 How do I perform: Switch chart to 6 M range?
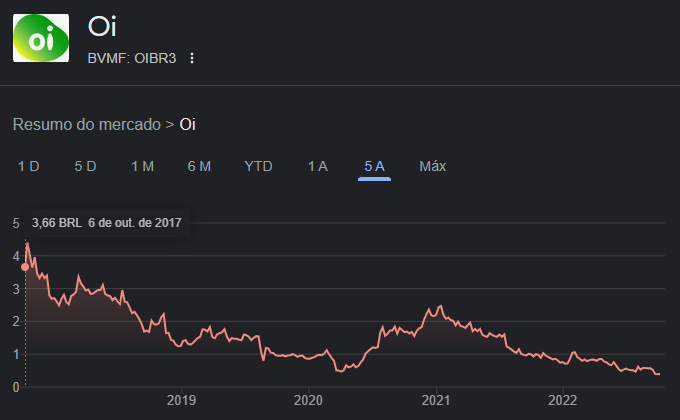pos(199,166)
